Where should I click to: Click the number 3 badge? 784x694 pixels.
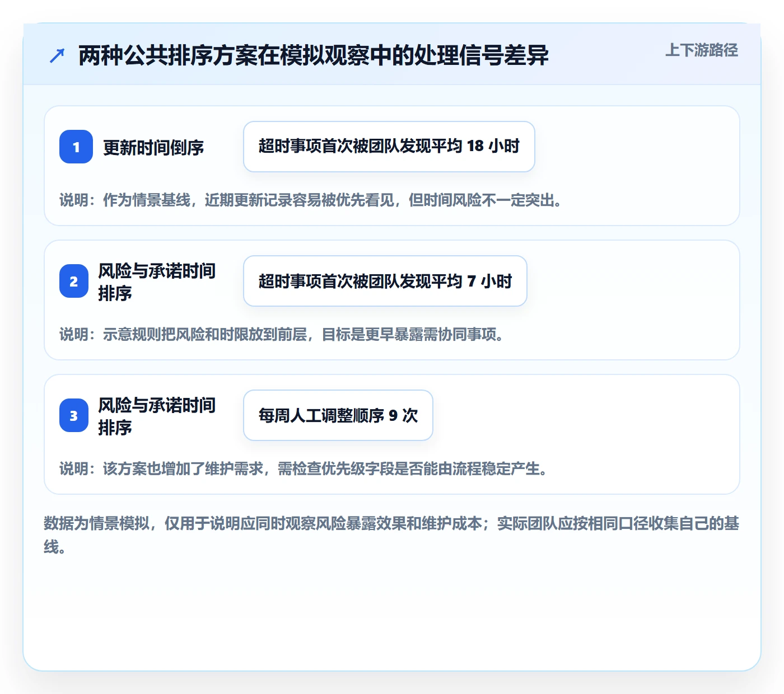coord(74,415)
